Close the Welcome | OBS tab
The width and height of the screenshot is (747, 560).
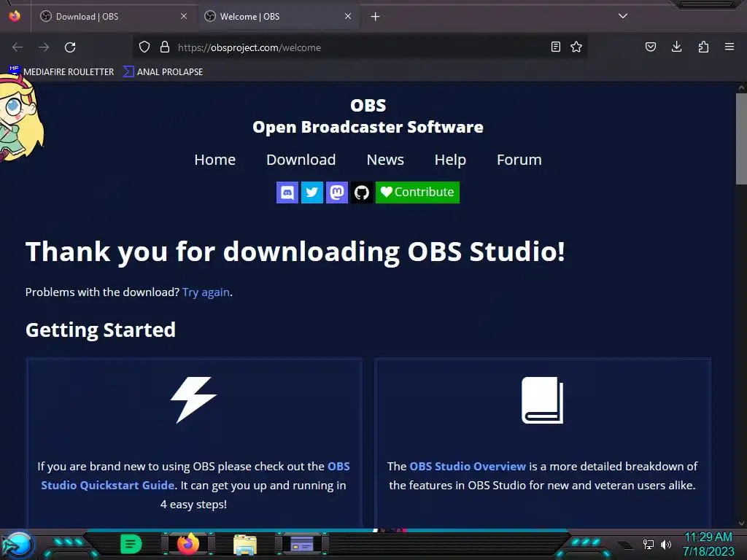[348, 16]
